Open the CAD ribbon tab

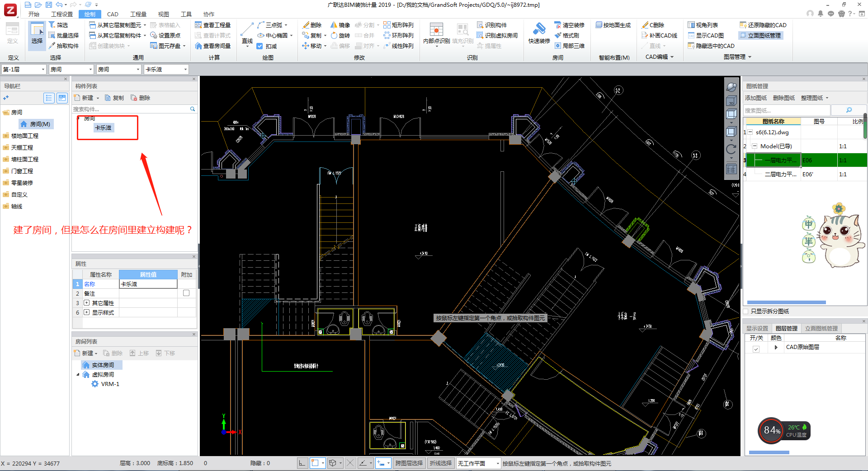coord(113,14)
